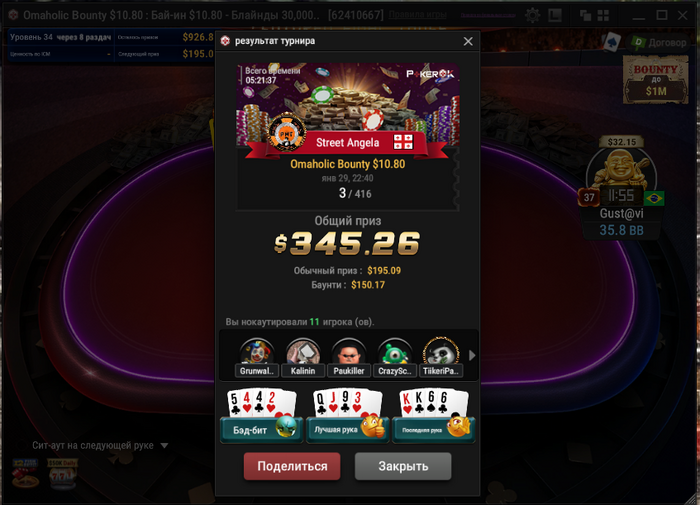Viewport: 700px width, 505px height.
Task: Open the Правила игры rules link
Action: coord(417,15)
